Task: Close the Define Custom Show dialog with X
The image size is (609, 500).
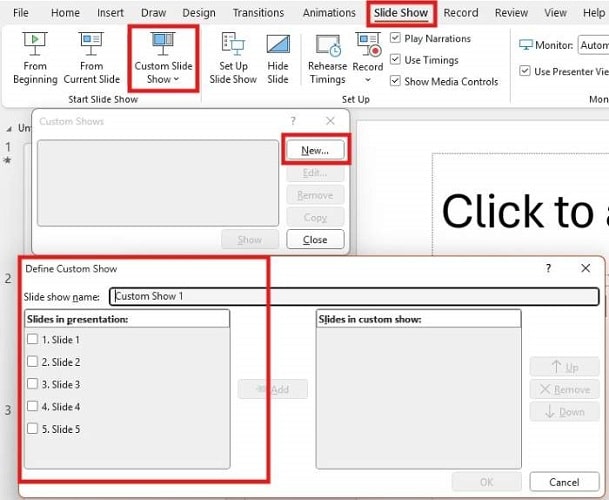Action: click(x=585, y=269)
